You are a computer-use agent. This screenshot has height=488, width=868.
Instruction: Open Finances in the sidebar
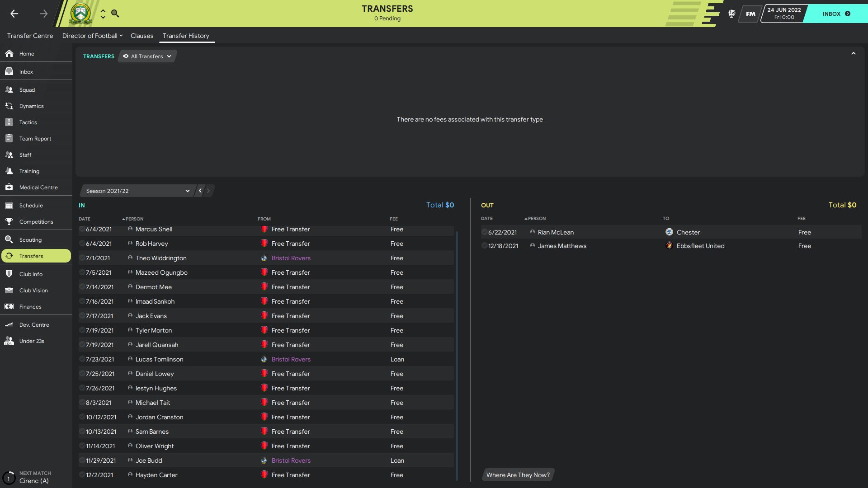tap(36, 306)
